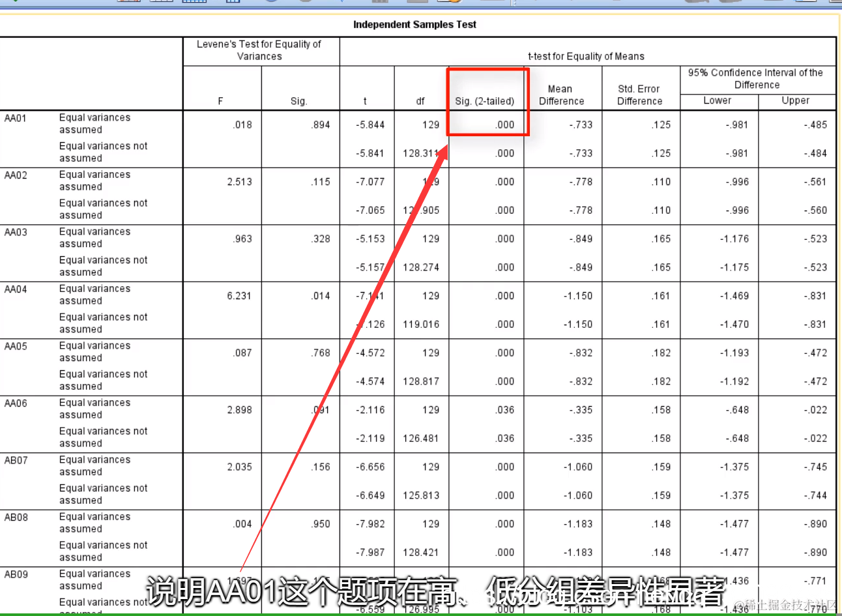Viewport: 842px width, 616px height.
Task: Click the AB08 df value 128.421
Action: (421, 553)
